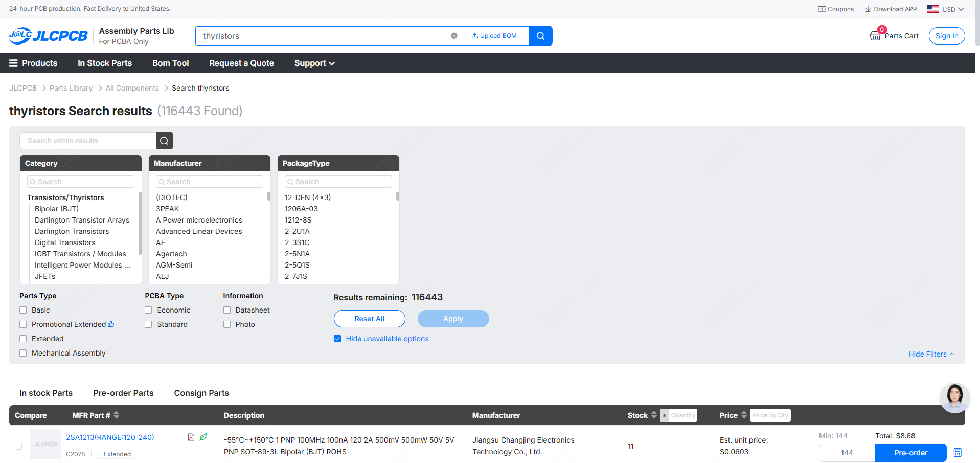
Task: Toggle the Photo information checkbox
Action: [227, 324]
